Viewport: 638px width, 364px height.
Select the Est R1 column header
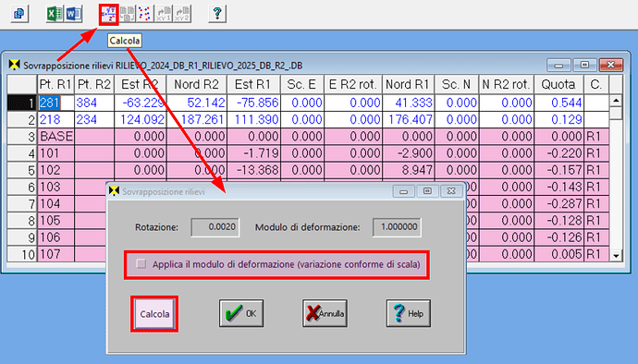point(253,85)
